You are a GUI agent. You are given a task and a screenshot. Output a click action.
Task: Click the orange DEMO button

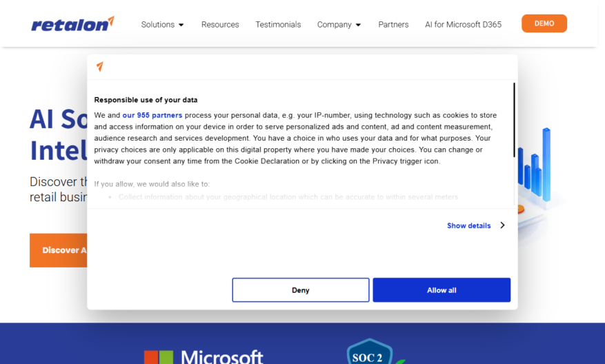tap(544, 23)
